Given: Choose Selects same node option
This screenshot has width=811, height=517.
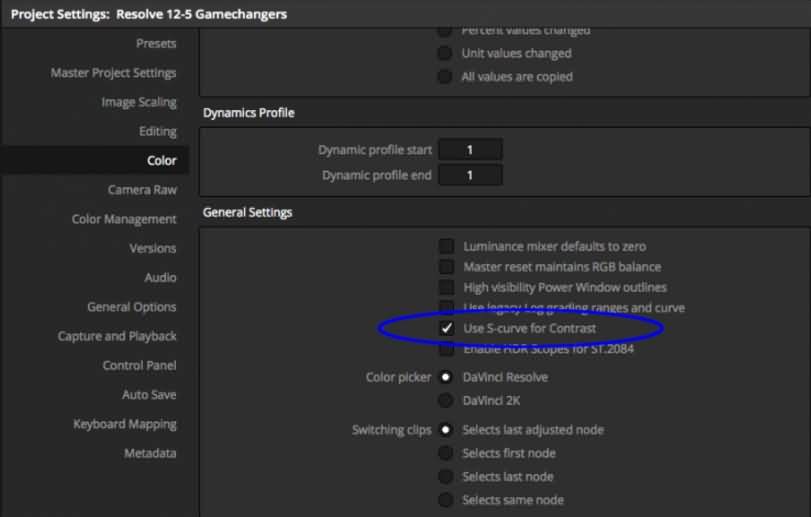Looking at the screenshot, I should (x=445, y=500).
